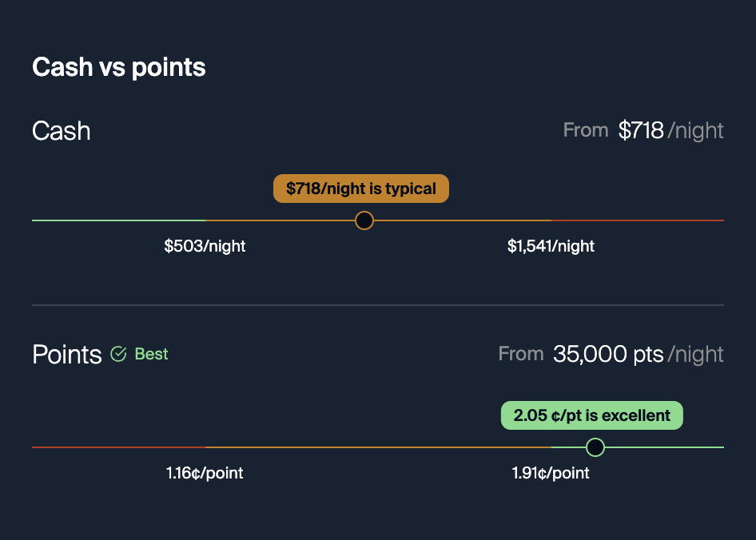
Task: Click the green low-price segment of Cash slider
Action: [x=118, y=220]
